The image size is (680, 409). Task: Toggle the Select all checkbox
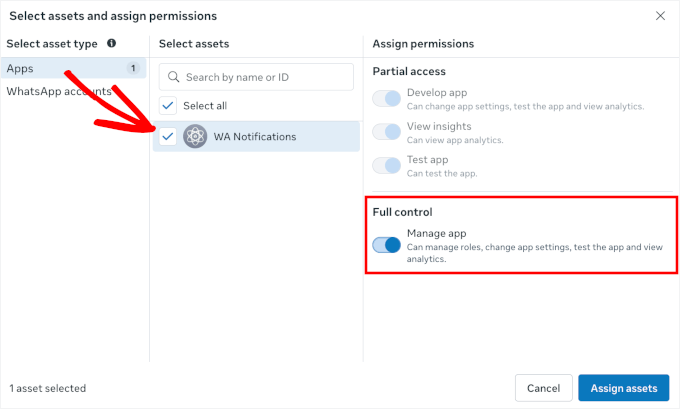click(x=168, y=105)
